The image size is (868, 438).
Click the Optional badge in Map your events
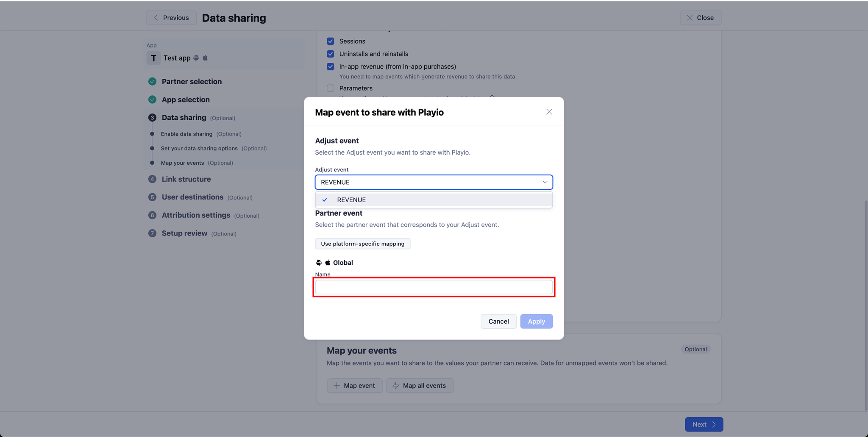click(696, 349)
